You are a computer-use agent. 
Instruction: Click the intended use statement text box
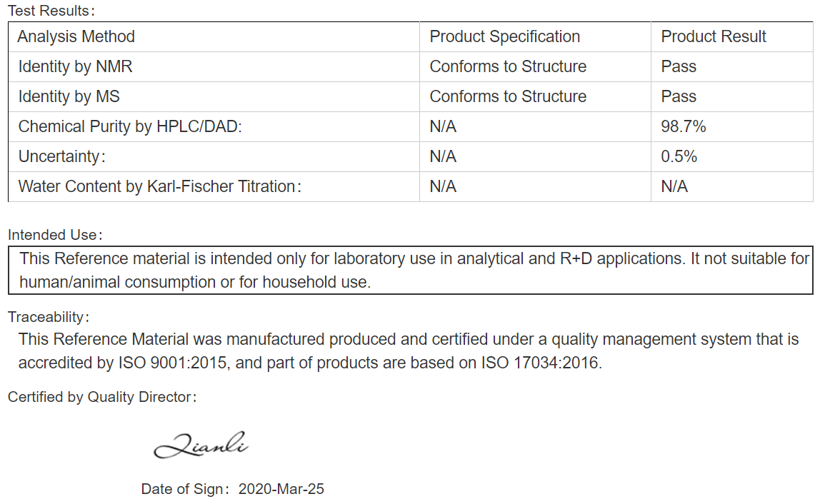411,271
